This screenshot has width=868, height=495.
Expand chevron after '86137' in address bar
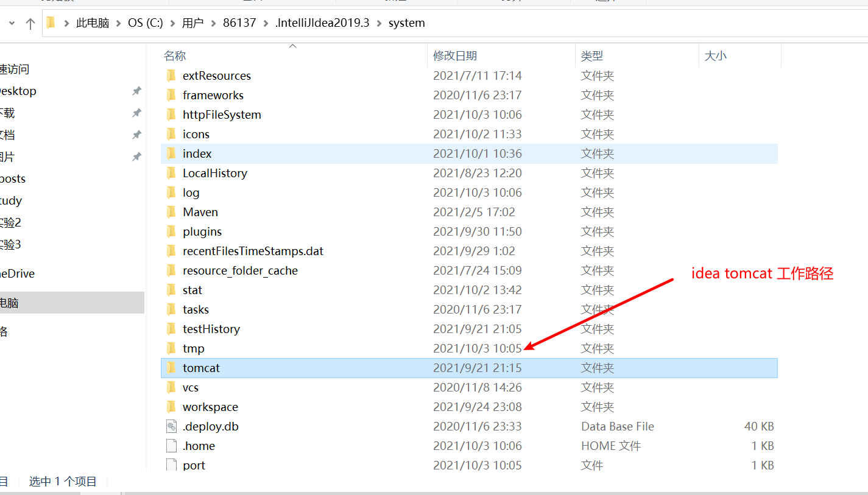(x=266, y=23)
